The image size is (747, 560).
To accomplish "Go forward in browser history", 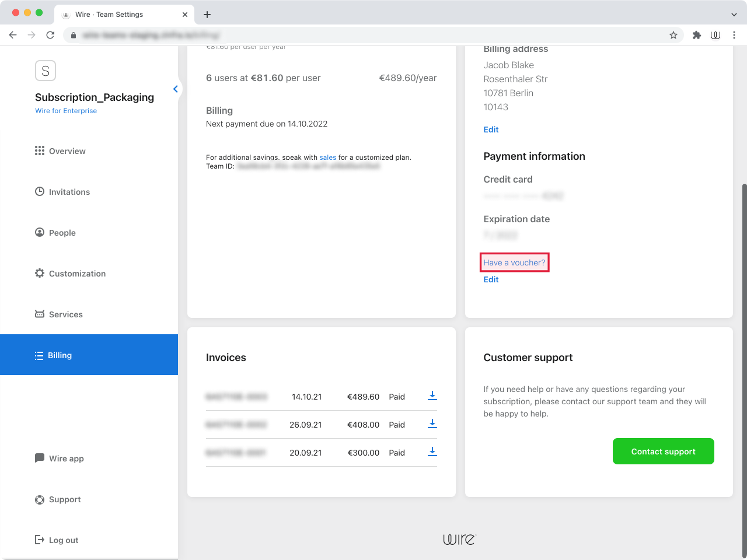I will click(x=32, y=35).
